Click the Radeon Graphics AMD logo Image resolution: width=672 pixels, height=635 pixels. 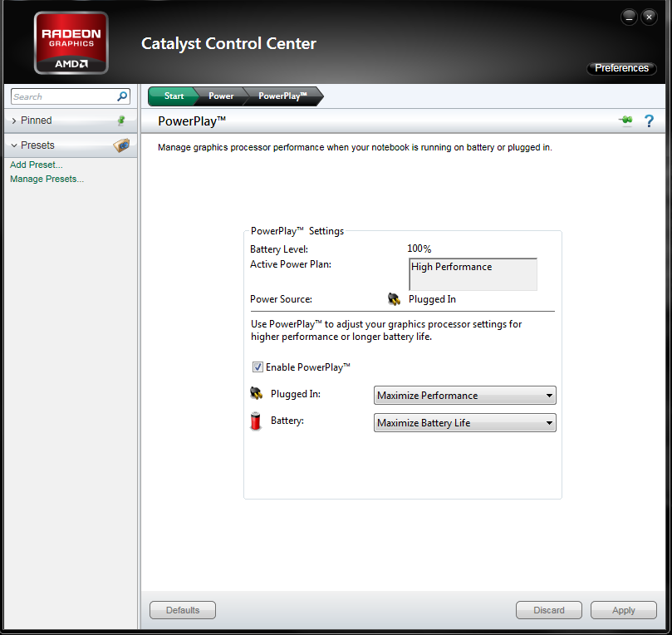tap(71, 43)
